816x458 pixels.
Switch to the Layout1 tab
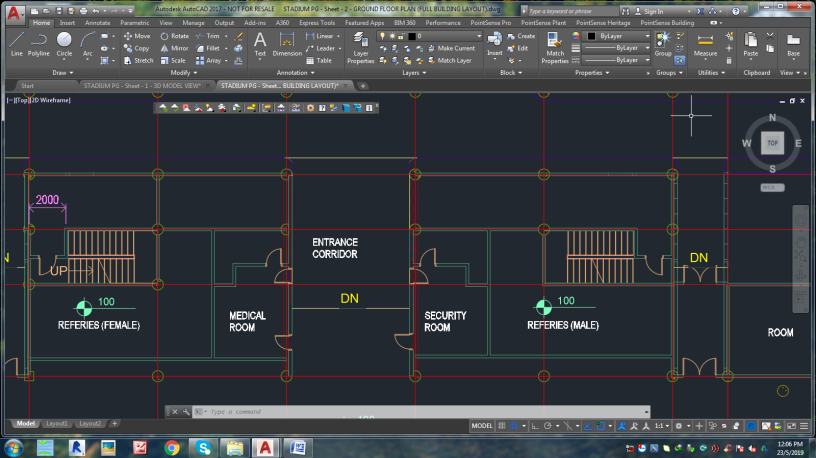tap(56, 424)
